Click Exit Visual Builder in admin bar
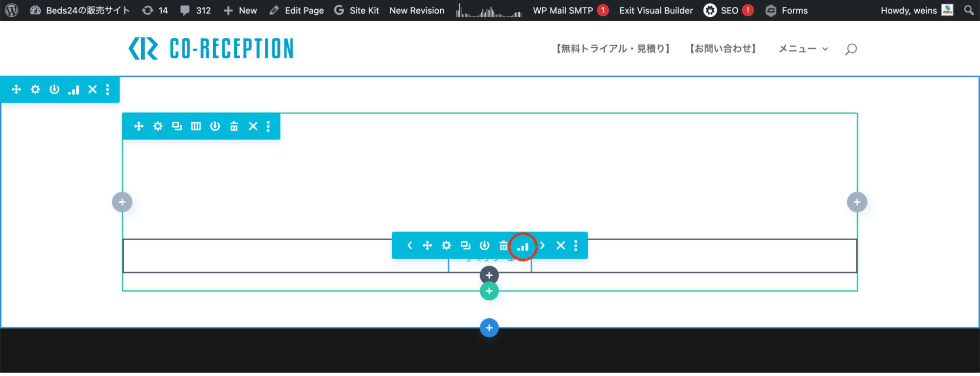This screenshot has height=376, width=980. point(655,10)
